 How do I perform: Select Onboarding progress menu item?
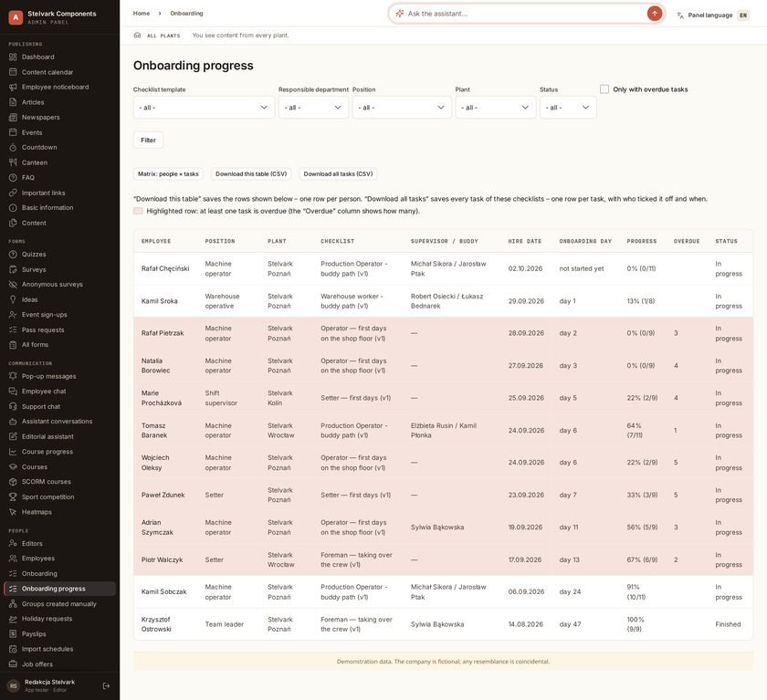60,589
